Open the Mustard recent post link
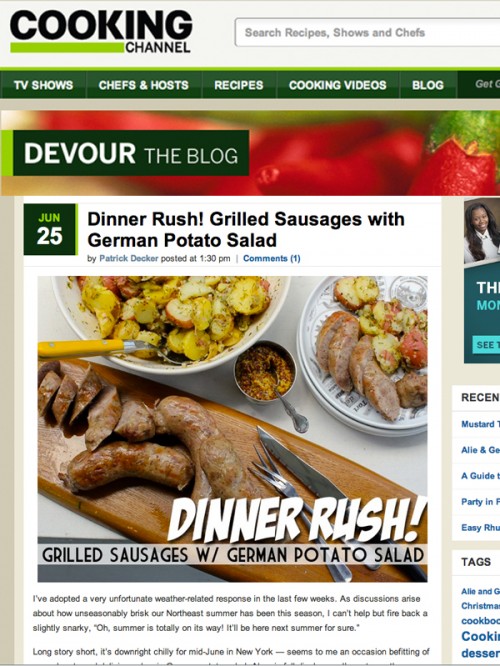The image size is (500, 666). point(480,424)
